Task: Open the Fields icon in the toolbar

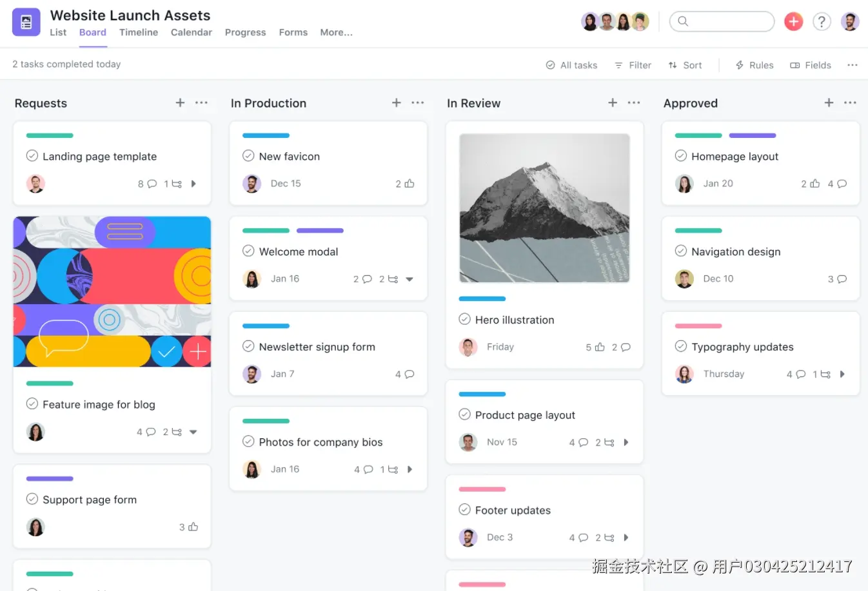Action: (x=796, y=65)
